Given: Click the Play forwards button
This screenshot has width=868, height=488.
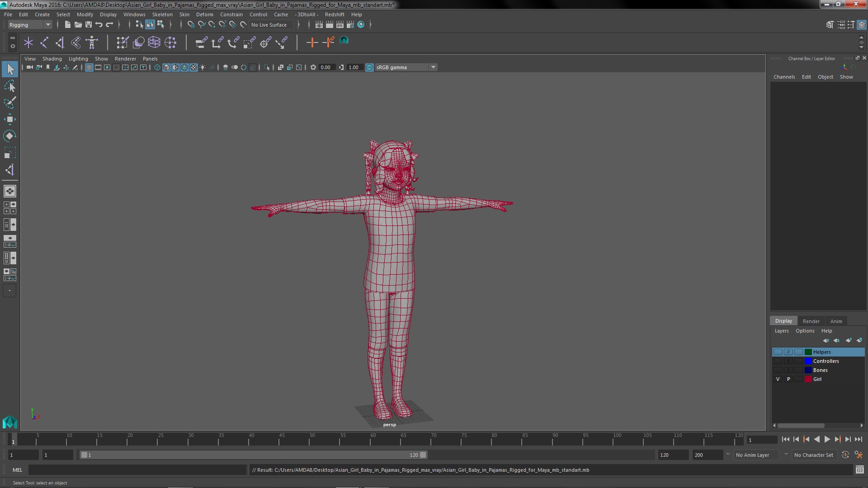Looking at the screenshot, I should pyautogui.click(x=827, y=439).
